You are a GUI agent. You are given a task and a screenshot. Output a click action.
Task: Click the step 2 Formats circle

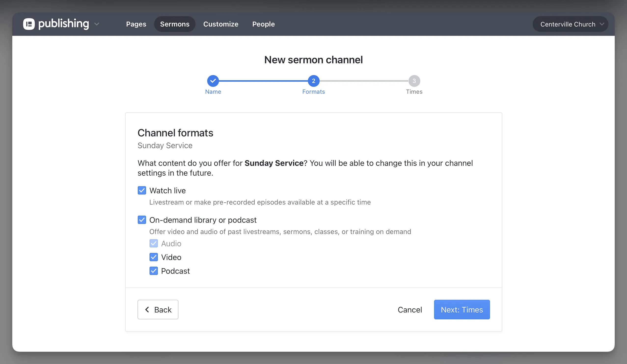point(313,81)
